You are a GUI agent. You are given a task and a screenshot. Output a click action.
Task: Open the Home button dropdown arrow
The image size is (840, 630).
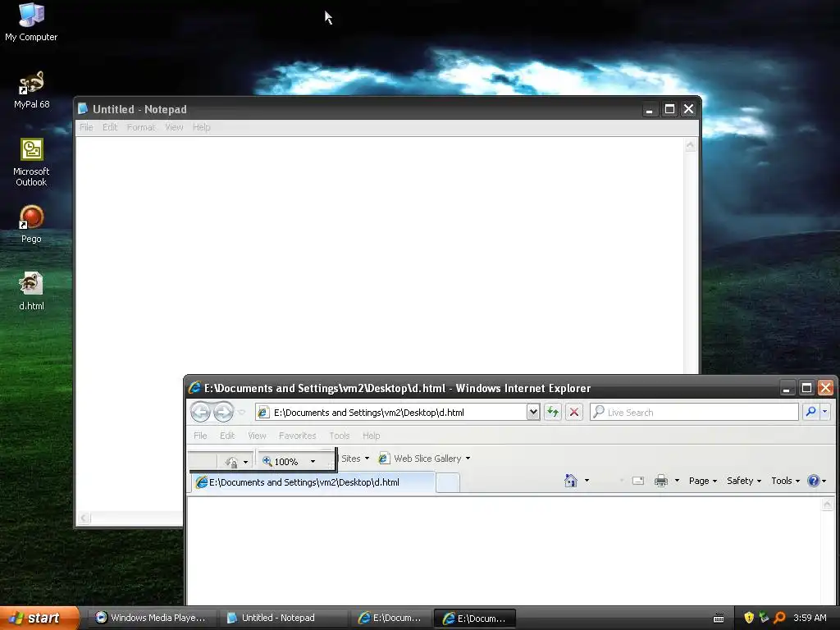[587, 481]
